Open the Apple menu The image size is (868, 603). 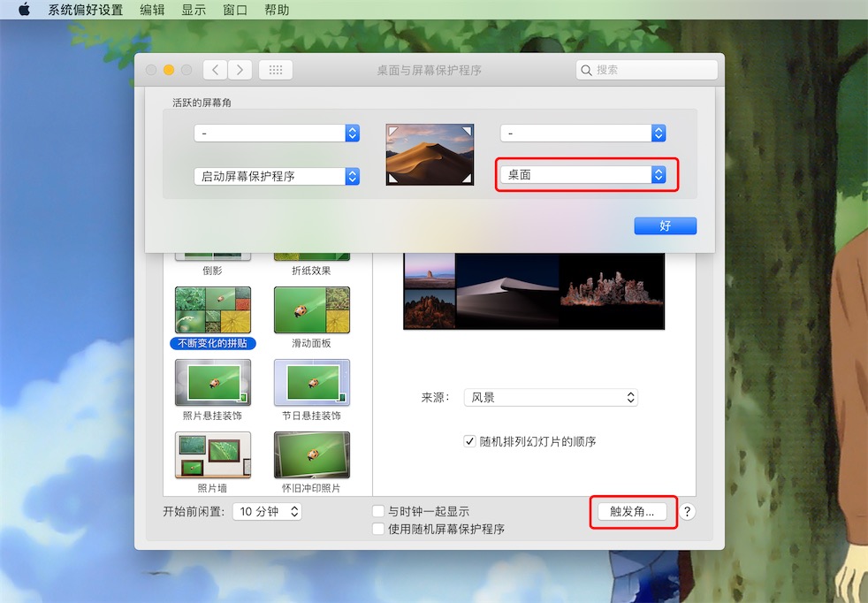coord(24,10)
